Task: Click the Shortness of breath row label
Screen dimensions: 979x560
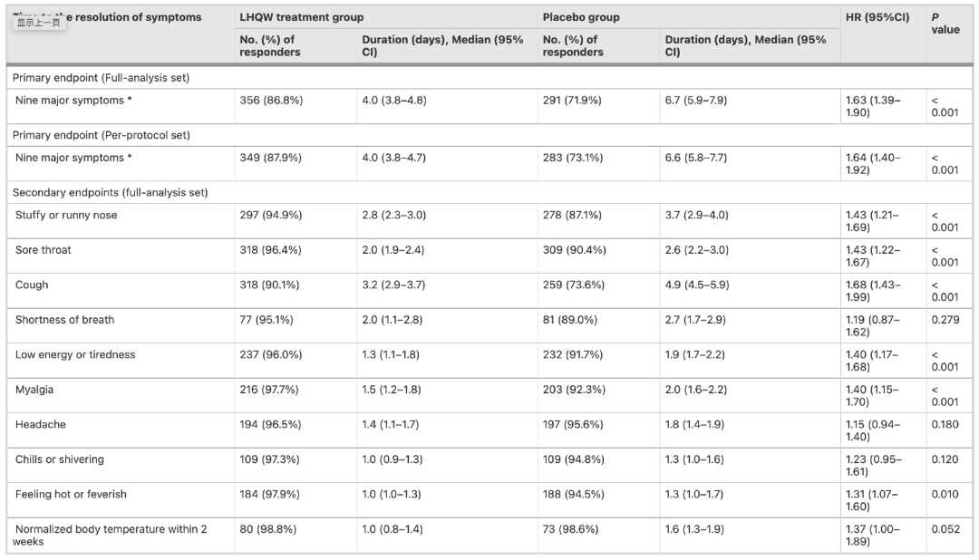Action: (65, 320)
